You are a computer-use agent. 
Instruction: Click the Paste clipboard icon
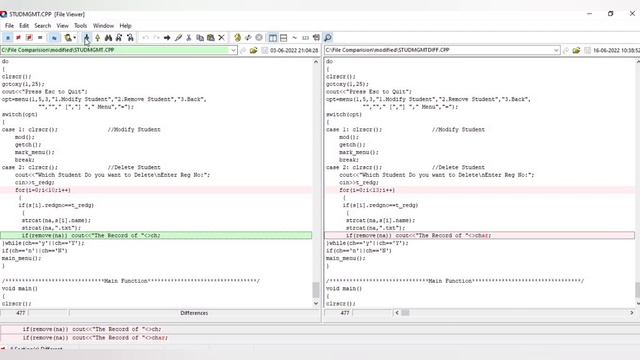coord(211,38)
